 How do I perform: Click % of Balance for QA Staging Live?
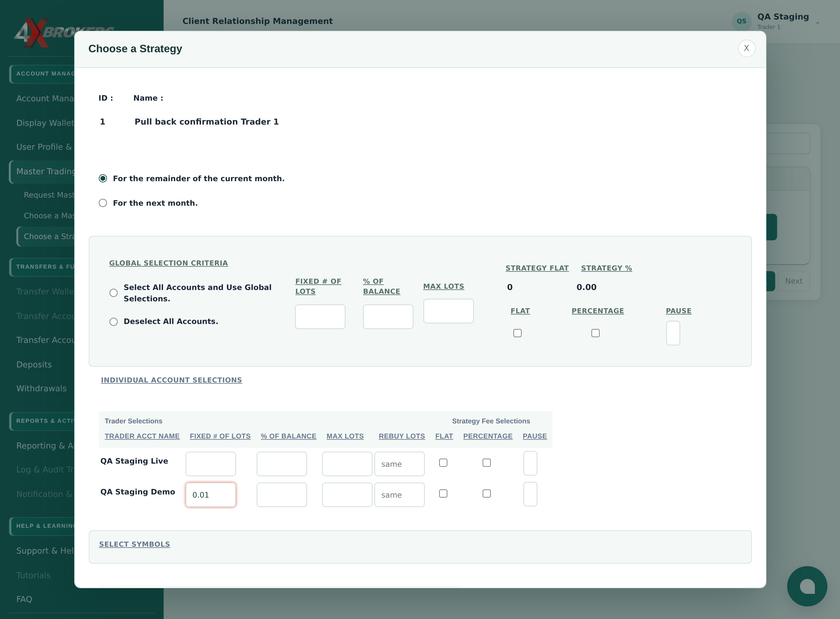tap(282, 464)
